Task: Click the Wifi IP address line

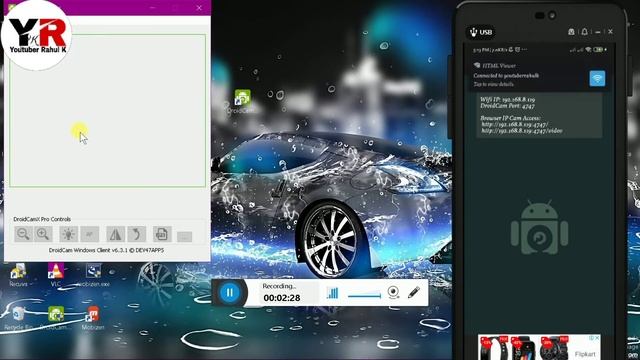Action: pos(507,100)
